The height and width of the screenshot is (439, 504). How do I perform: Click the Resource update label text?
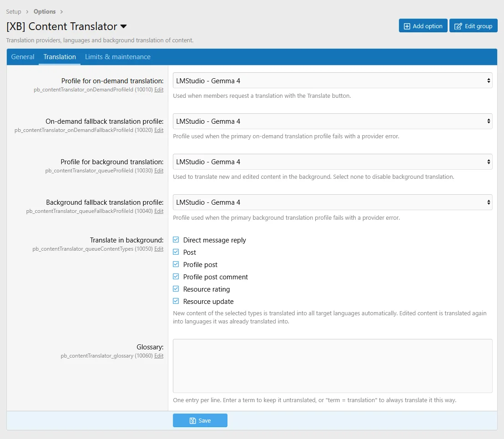click(x=208, y=302)
